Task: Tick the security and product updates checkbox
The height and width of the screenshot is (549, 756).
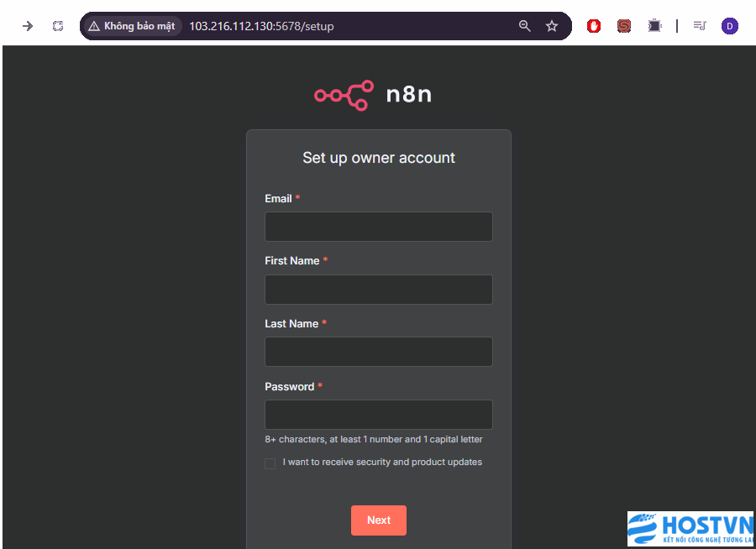Action: pyautogui.click(x=270, y=463)
